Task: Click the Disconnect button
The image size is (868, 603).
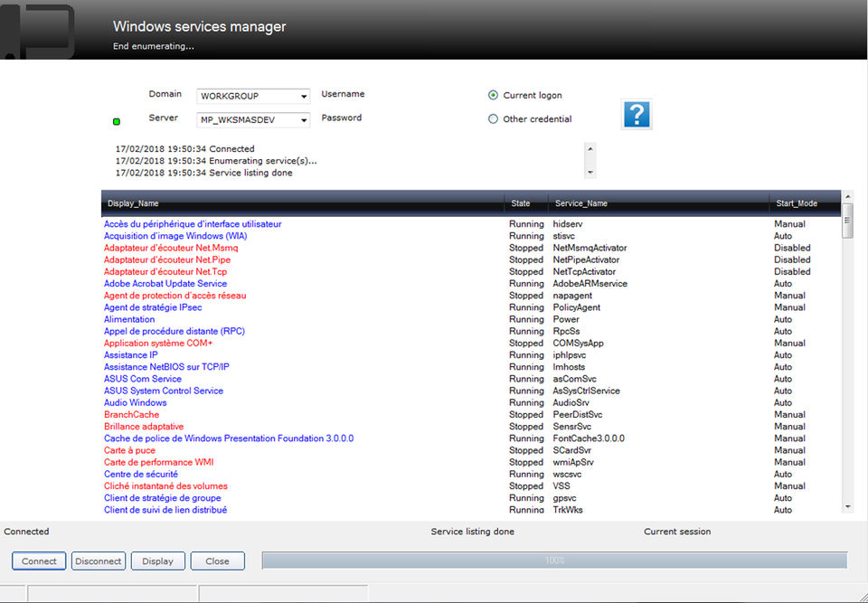Action: pos(98,561)
